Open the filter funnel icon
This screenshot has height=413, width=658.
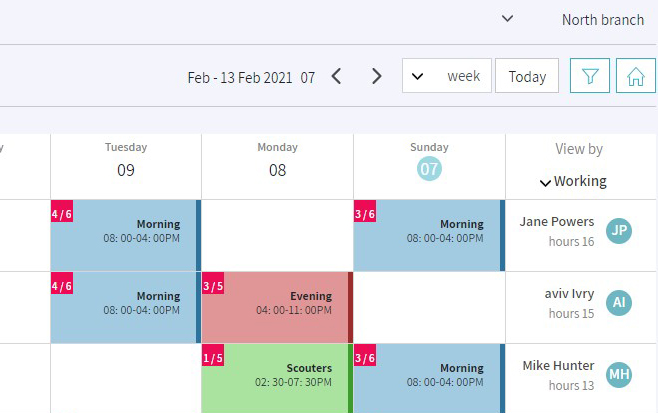coord(590,76)
